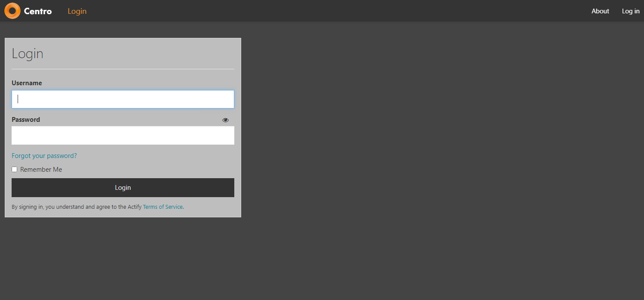This screenshot has height=300, width=644.
Task: Focus the Username input field
Action: pyautogui.click(x=123, y=99)
